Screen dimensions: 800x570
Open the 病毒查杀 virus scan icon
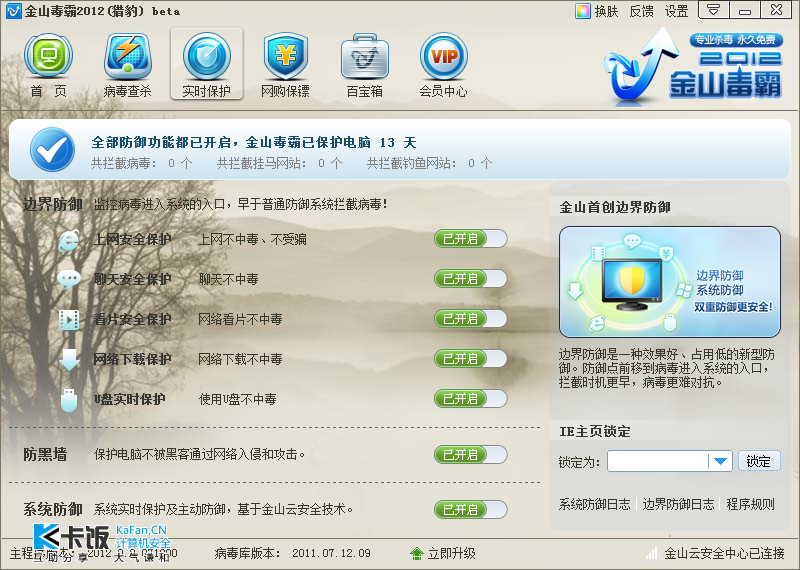[128, 56]
